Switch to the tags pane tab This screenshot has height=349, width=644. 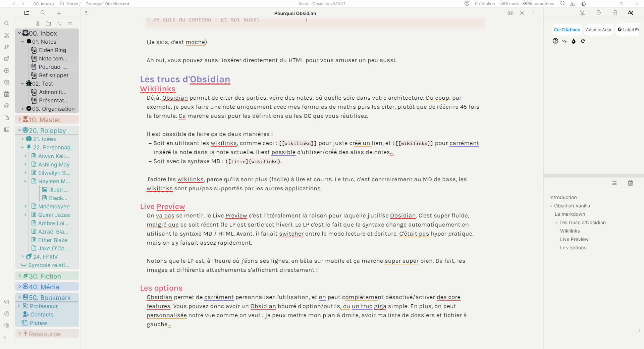coord(59,13)
